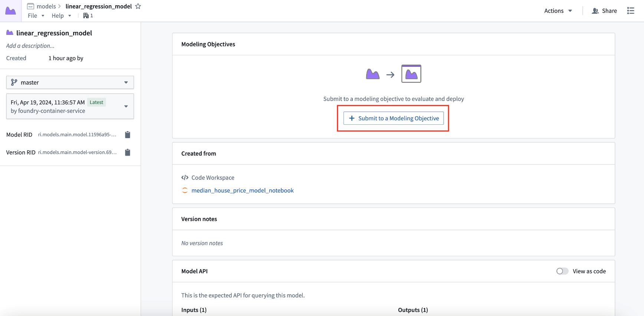Viewport: 644px width, 316px height.
Task: Click the folder icon before models
Action: tap(31, 6)
